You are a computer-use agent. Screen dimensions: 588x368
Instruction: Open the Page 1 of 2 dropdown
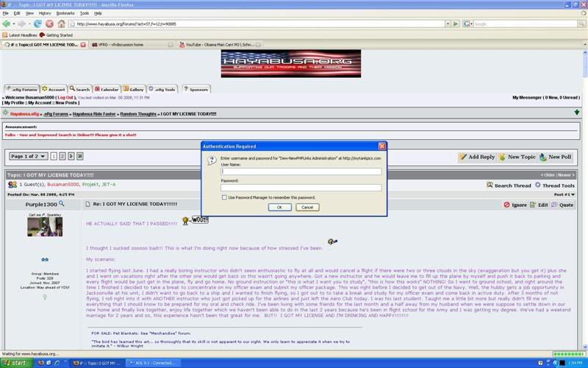click(x=29, y=156)
